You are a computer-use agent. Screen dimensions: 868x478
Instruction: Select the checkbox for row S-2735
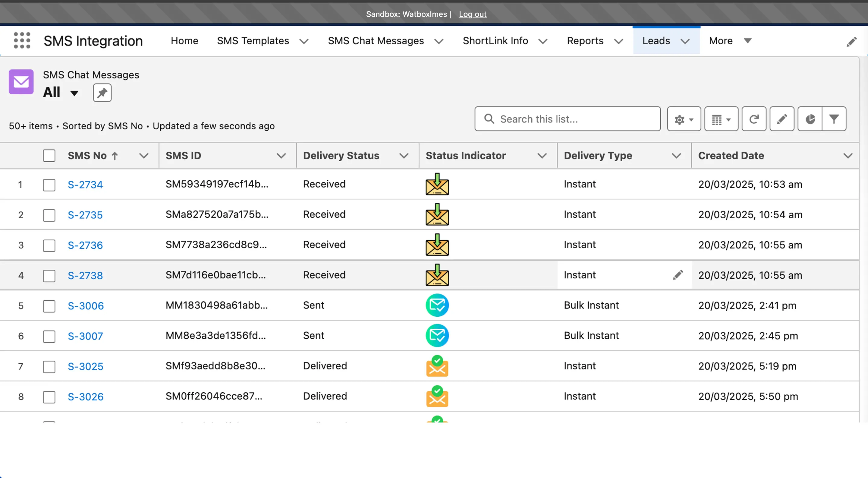point(49,215)
